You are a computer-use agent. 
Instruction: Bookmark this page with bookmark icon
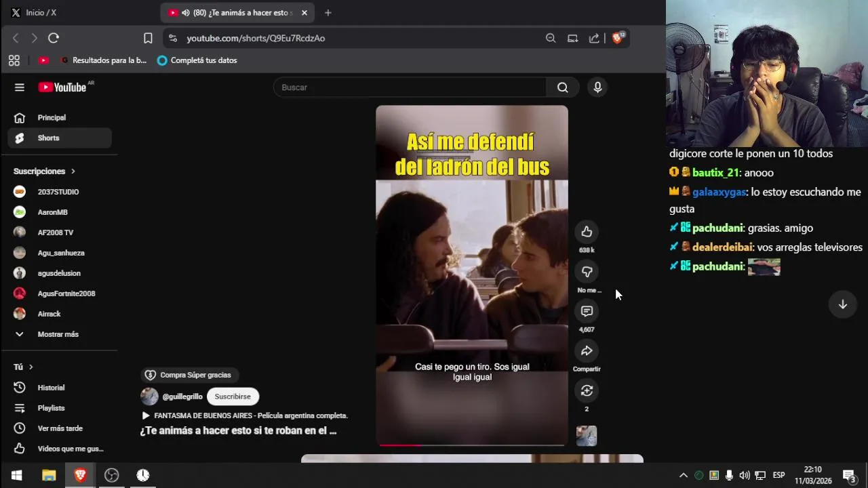tap(148, 38)
